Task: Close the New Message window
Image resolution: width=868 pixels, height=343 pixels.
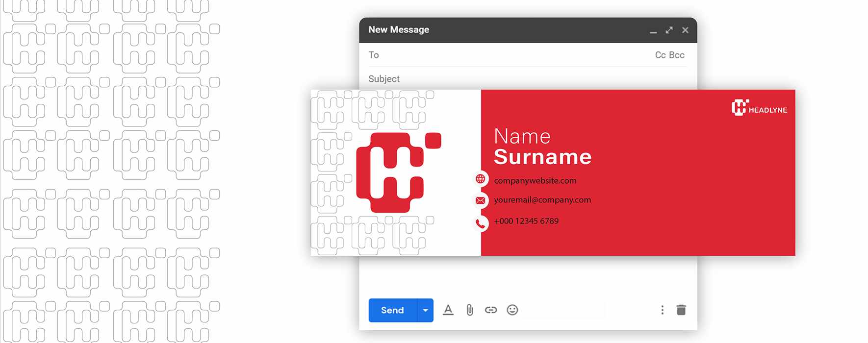Action: coord(685,30)
